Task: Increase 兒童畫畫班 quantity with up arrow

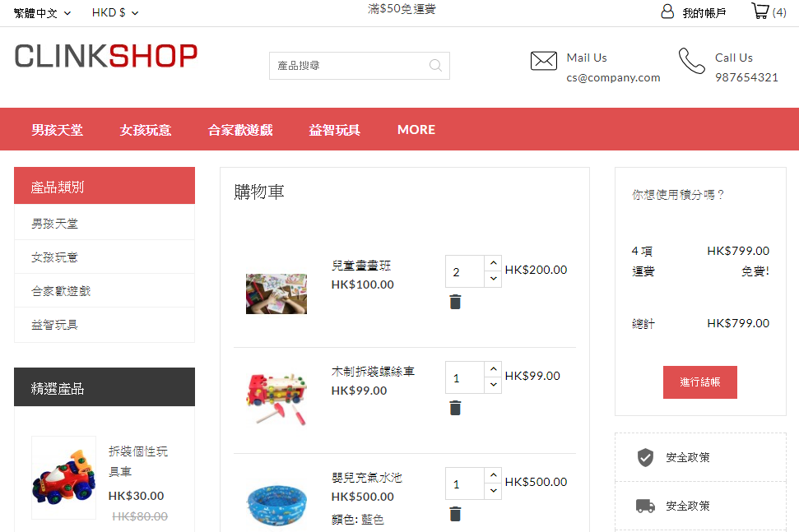Action: tap(492, 263)
